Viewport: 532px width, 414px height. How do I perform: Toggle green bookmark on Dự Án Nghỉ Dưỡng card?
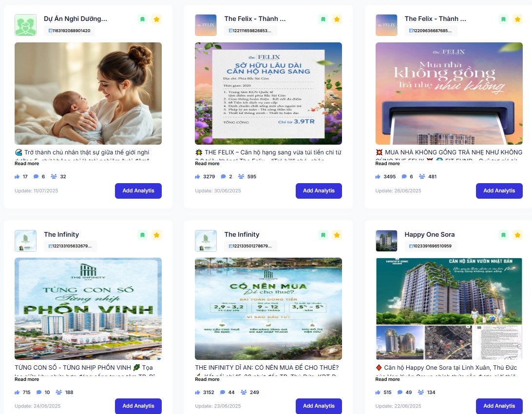(142, 19)
